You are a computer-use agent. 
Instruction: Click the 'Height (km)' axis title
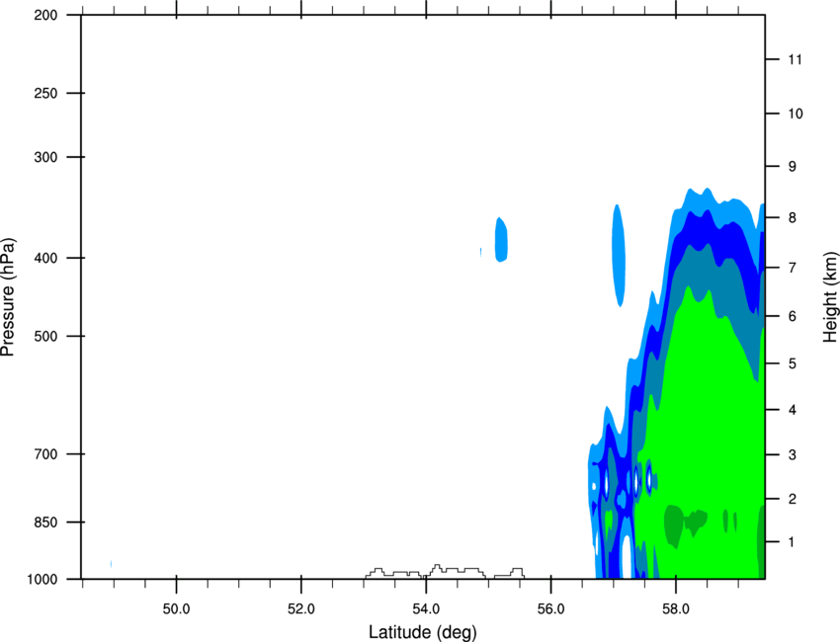coord(830,296)
